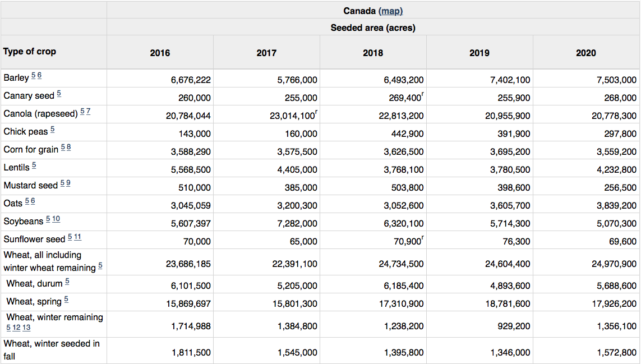The image size is (641, 364).
Task: Select Barley 2016 value 6,676,222
Action: tap(191, 80)
